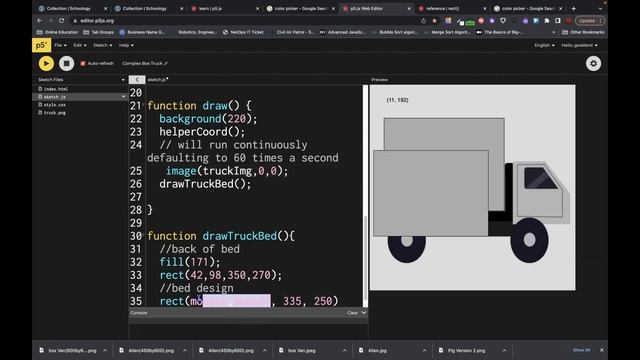Run the sketch with the Play button
640x360 pixels.
click(x=46, y=63)
